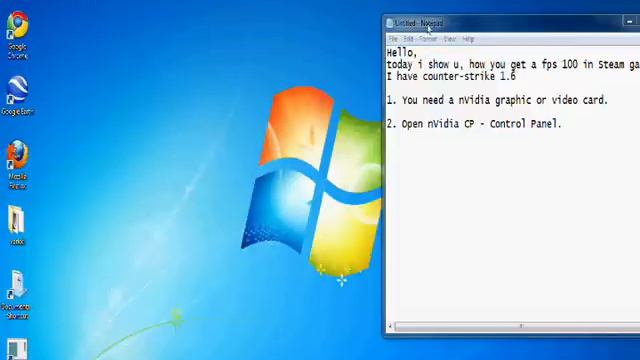The height and width of the screenshot is (360, 640).
Task: Click the line "I have counter-strike 1.6"
Action: 451,76
